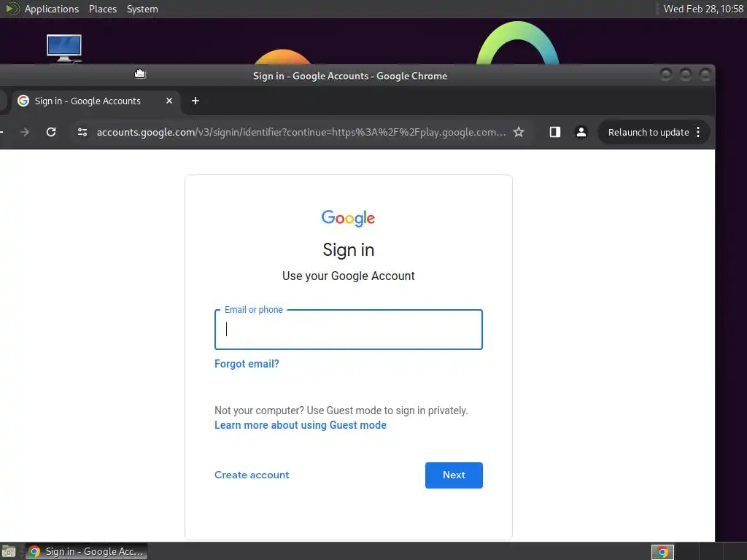Image resolution: width=747 pixels, height=560 pixels.
Task: Click the Sign in heading text
Action: [x=348, y=250]
